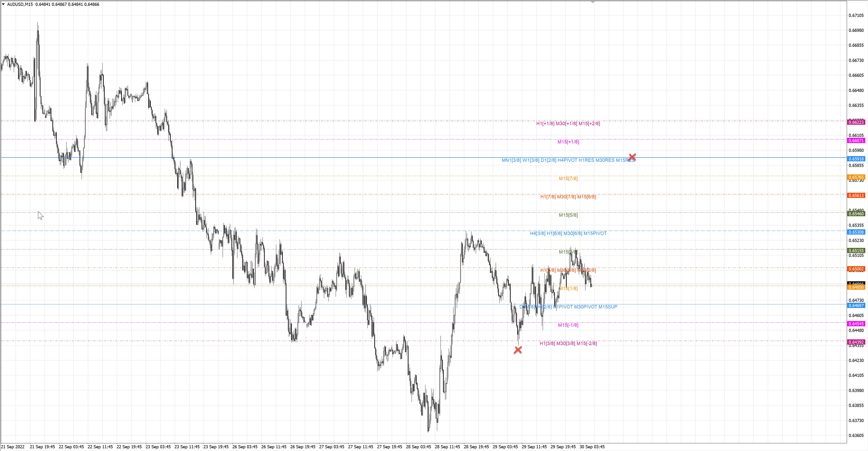Select the blue 0.65918 price tag

tap(856, 159)
